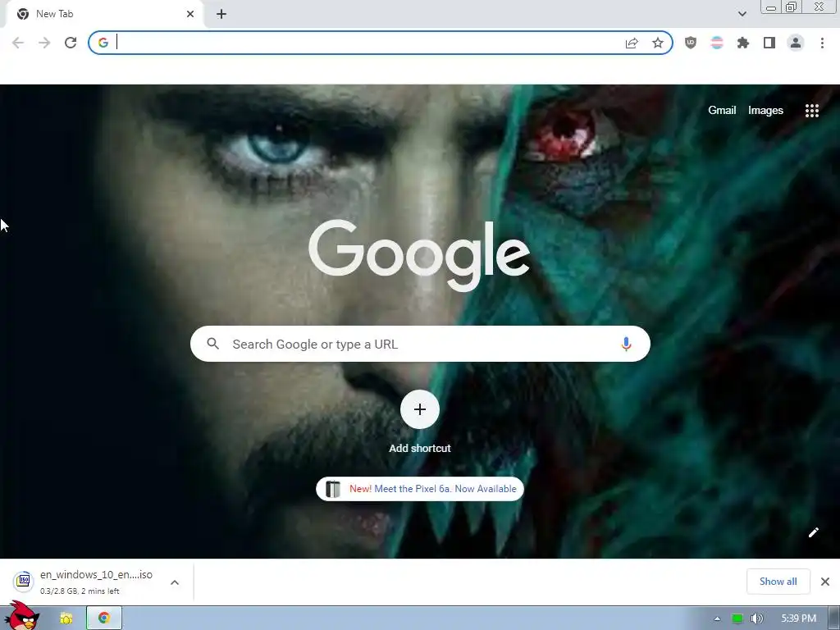Toggle the Chrome side panel
The width and height of the screenshot is (840, 630).
[769, 43]
